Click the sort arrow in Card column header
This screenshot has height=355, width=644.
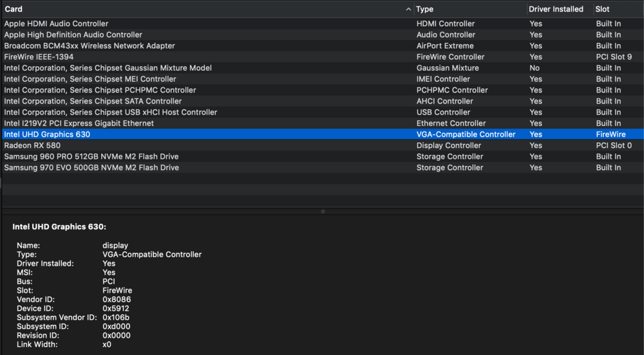[x=409, y=10]
